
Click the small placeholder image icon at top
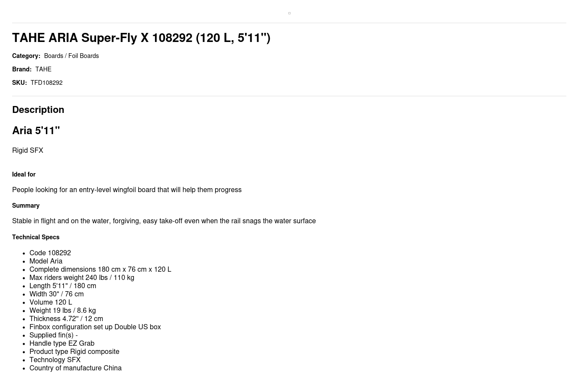tap(289, 13)
